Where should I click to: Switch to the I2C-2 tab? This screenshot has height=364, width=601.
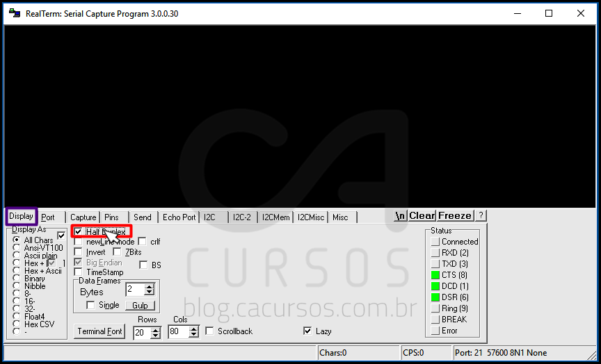(x=243, y=217)
